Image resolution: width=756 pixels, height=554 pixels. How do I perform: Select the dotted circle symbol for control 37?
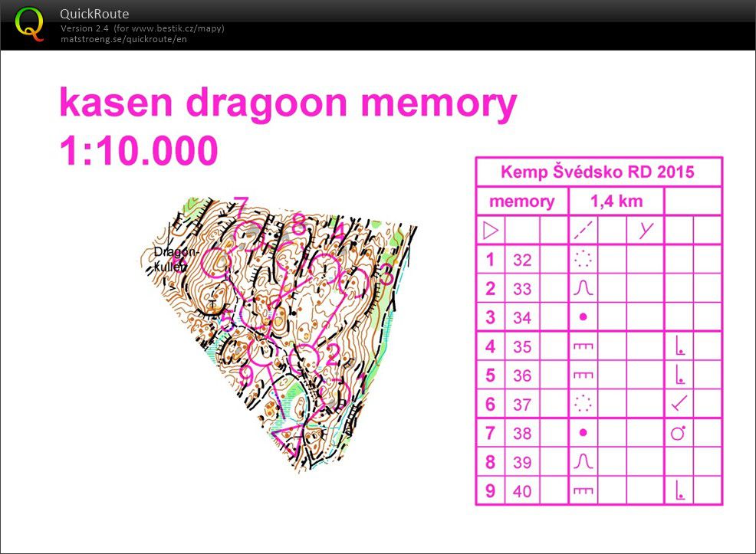pos(583,404)
